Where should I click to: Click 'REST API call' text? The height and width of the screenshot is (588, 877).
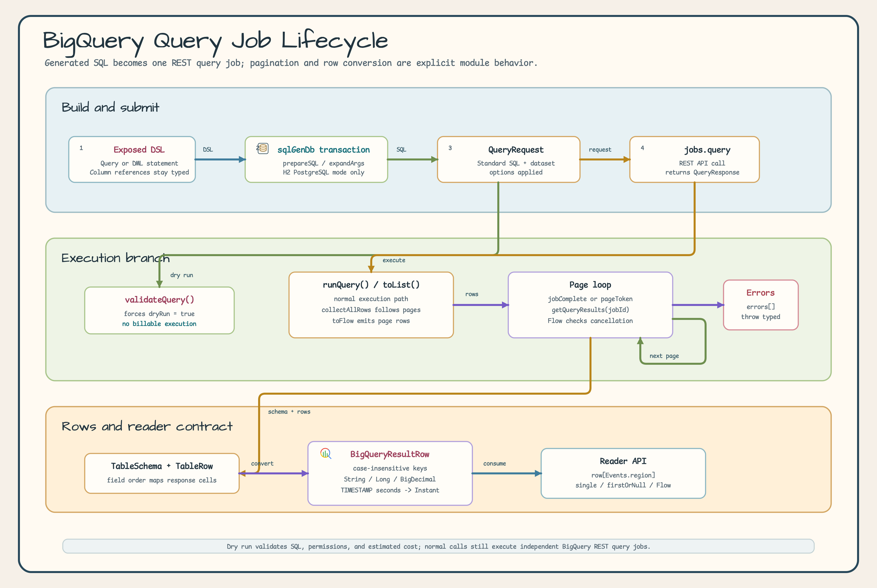pos(702,163)
